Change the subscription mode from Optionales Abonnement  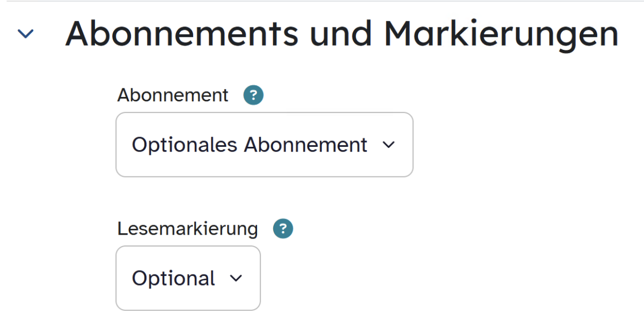pos(264,145)
